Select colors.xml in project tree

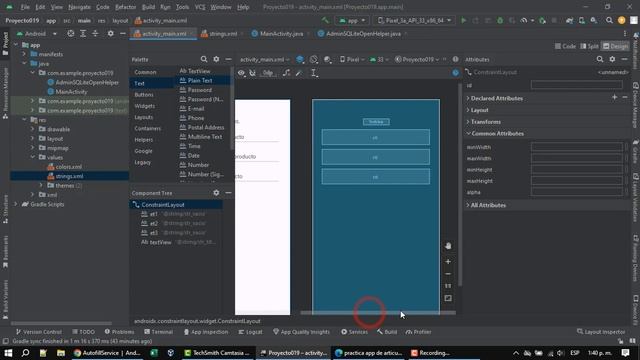69,167
